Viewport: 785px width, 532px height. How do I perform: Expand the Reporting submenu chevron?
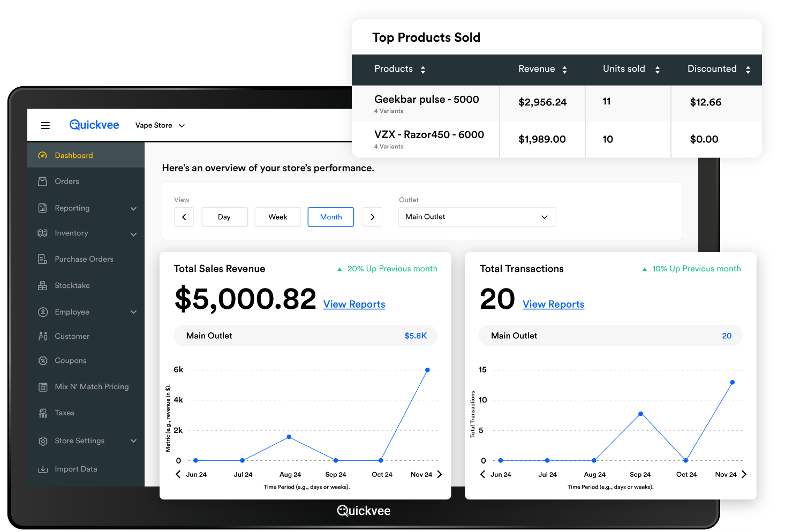click(133, 209)
